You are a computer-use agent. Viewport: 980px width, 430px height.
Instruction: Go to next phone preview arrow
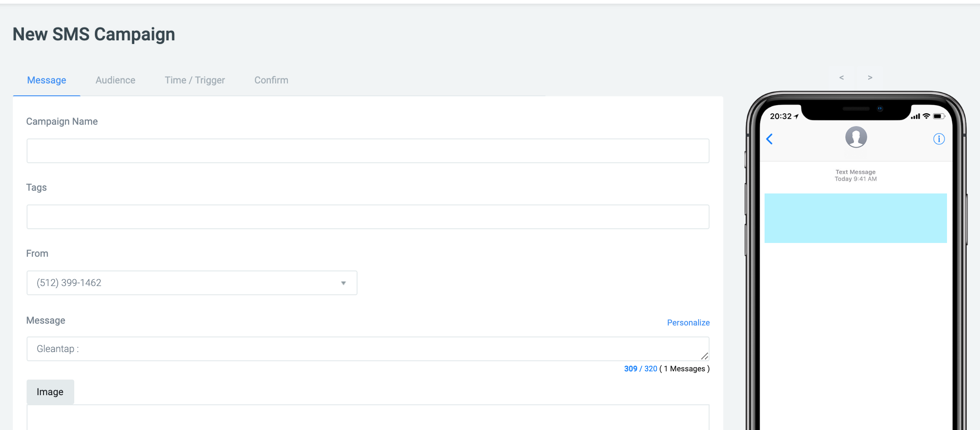(870, 77)
